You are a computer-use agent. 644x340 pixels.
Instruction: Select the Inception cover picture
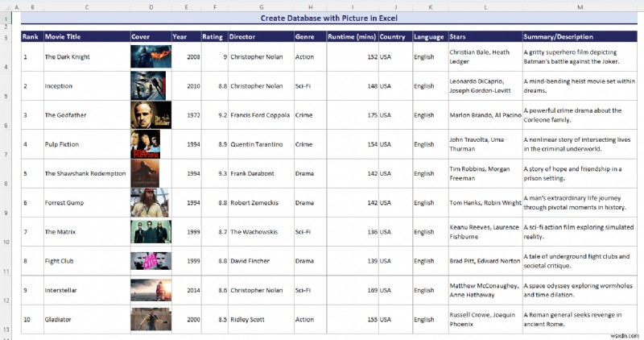tap(148, 85)
